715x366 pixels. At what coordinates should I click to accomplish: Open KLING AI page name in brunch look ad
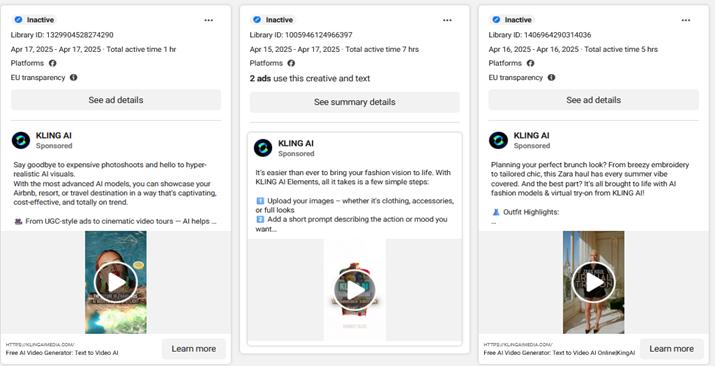tap(532, 135)
